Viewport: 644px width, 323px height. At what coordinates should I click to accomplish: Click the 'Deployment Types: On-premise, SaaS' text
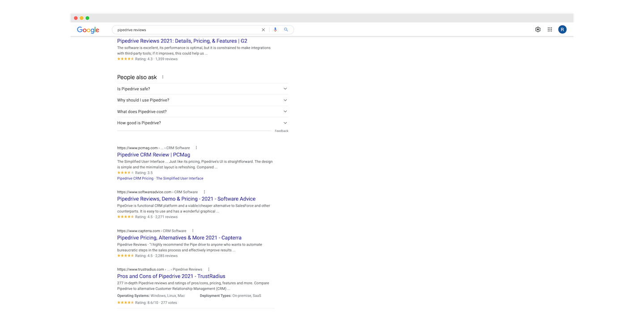[x=230, y=296]
